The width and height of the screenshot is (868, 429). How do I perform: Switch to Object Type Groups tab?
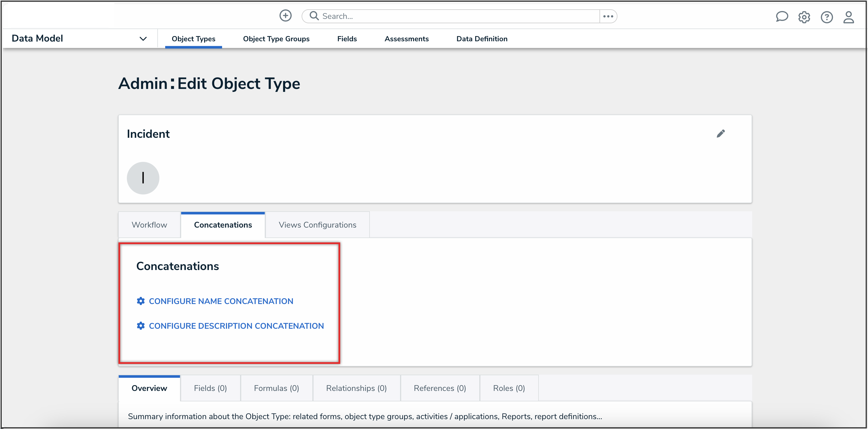(x=276, y=39)
